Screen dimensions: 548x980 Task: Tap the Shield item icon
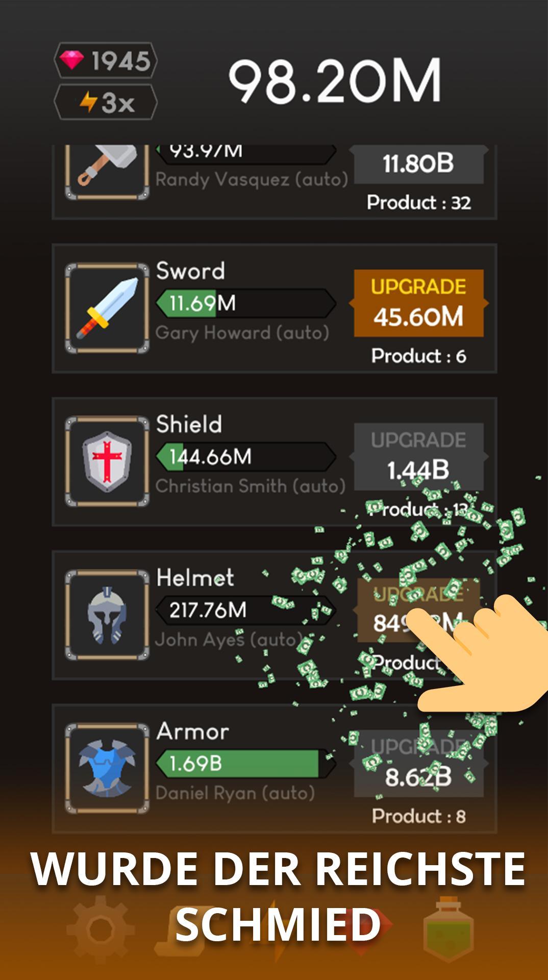click(x=107, y=461)
